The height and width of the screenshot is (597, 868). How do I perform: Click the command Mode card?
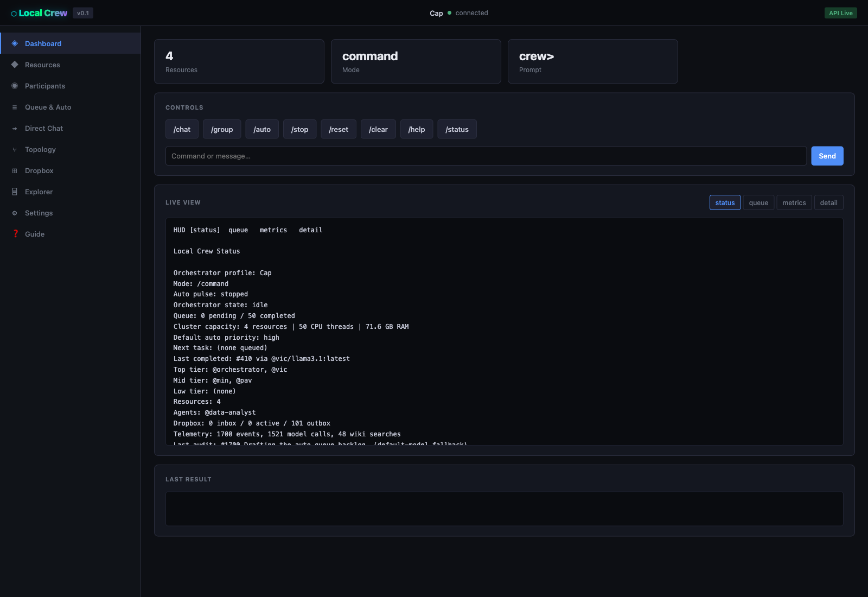(416, 61)
